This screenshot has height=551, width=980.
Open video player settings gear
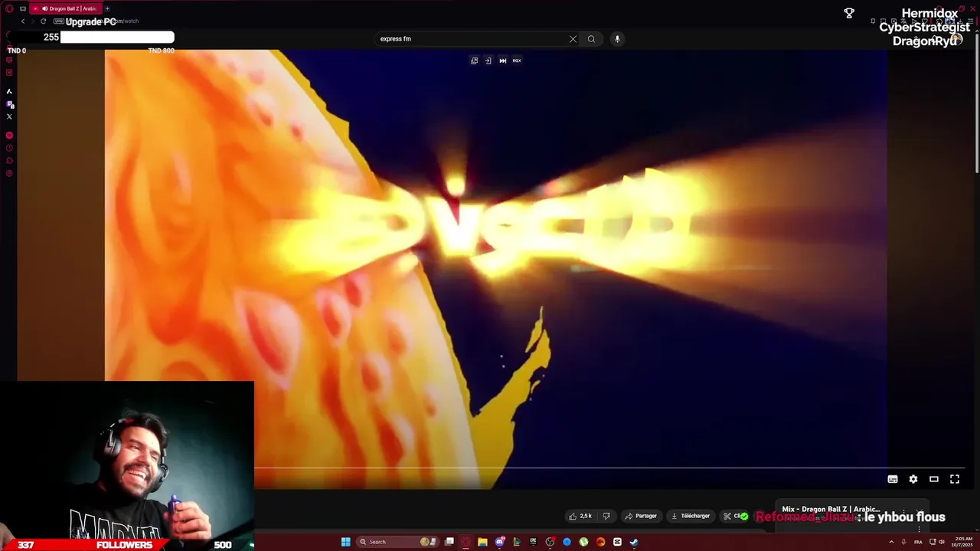tap(913, 479)
